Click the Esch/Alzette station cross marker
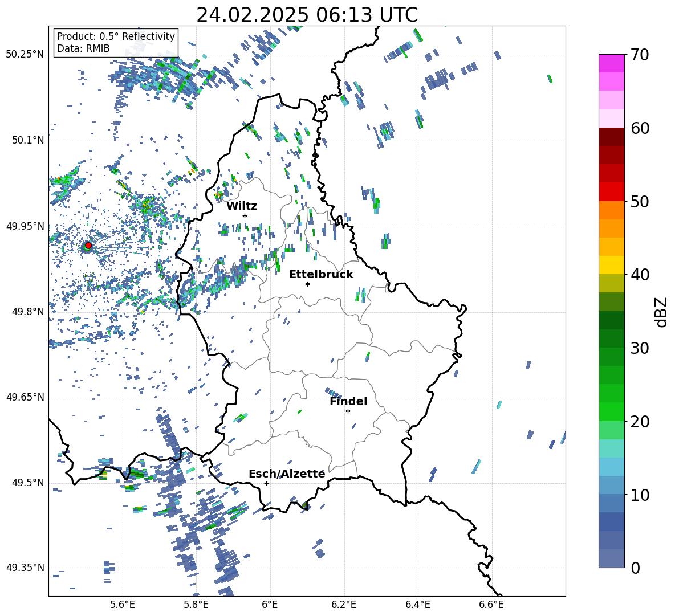The image size is (675, 616). 266,483
